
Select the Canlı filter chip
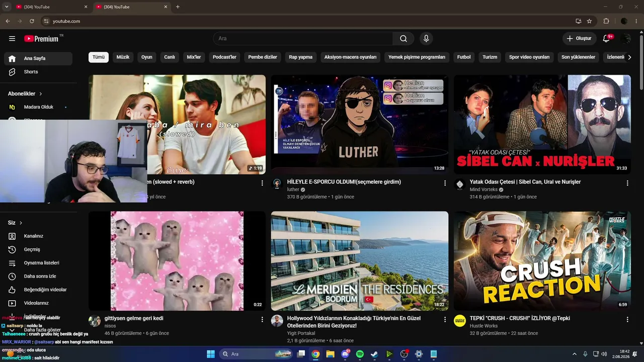170,57
